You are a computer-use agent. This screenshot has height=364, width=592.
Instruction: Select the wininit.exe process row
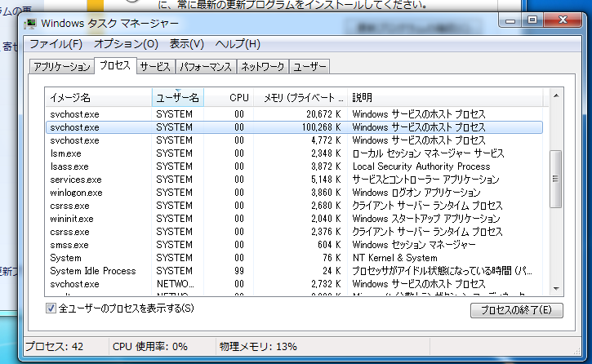pos(294,219)
